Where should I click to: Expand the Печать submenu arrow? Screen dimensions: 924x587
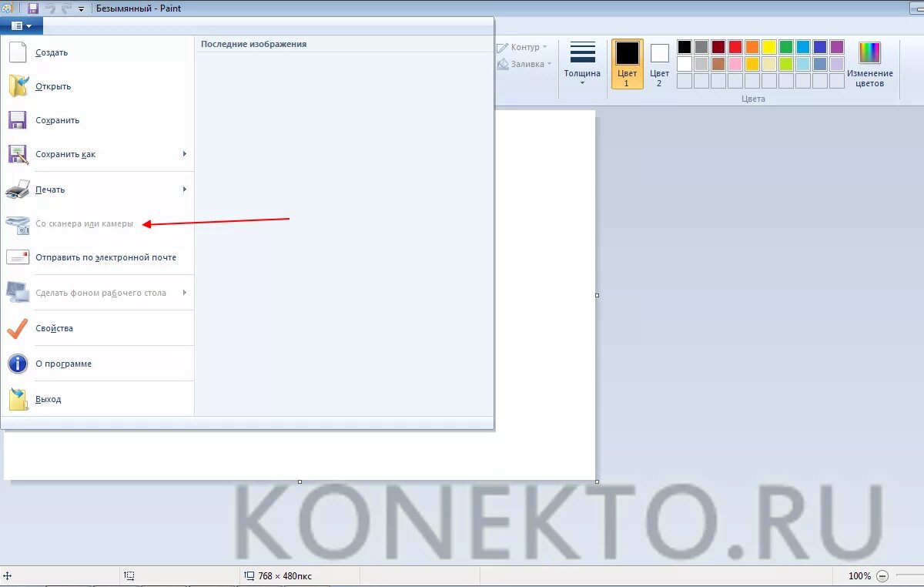tap(185, 190)
